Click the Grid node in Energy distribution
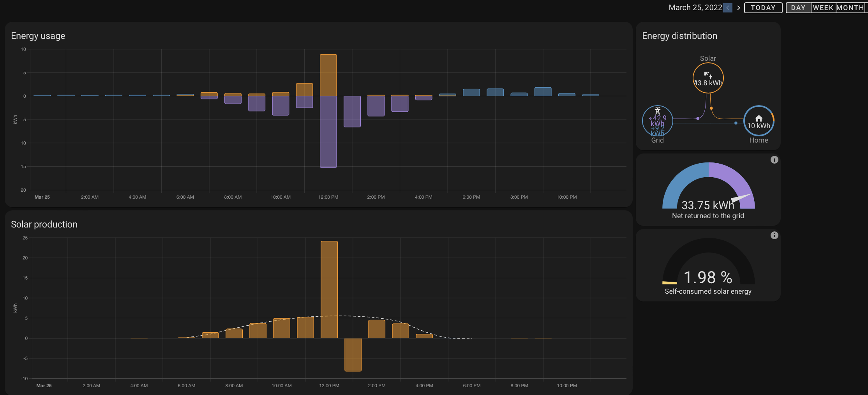 (657, 121)
